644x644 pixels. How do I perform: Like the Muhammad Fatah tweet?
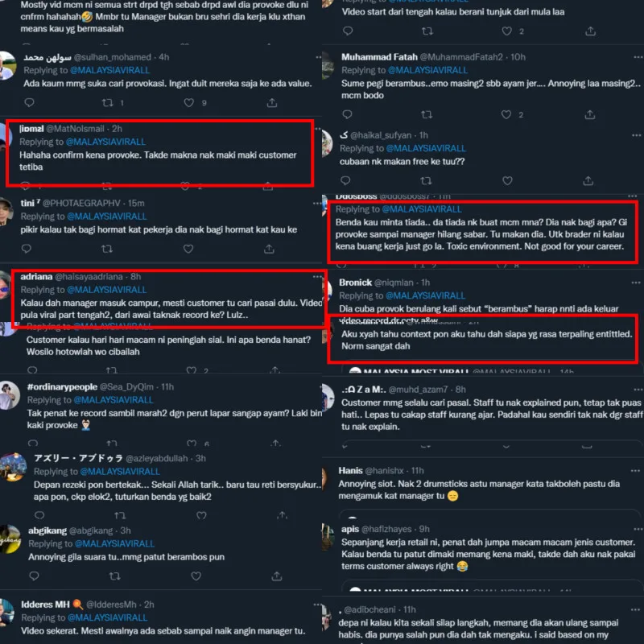(x=506, y=114)
